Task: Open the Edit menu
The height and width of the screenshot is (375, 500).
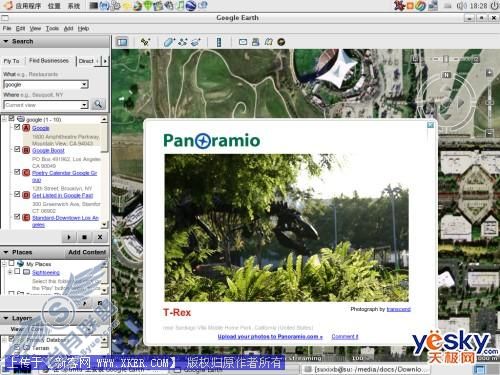Action: pos(20,29)
